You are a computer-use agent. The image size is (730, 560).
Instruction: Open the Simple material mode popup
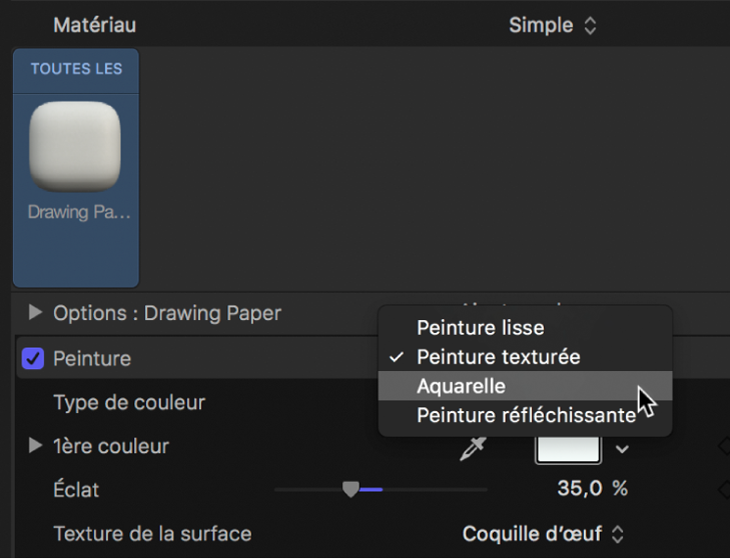tap(553, 25)
